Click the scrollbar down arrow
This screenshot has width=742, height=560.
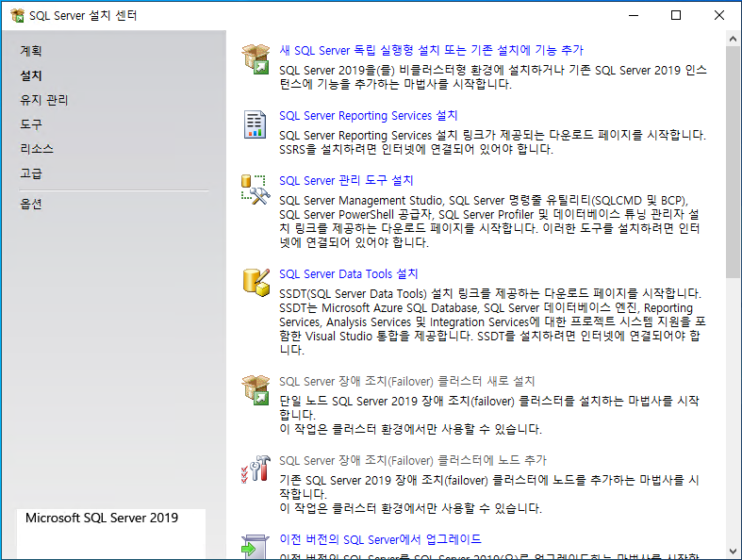733,552
